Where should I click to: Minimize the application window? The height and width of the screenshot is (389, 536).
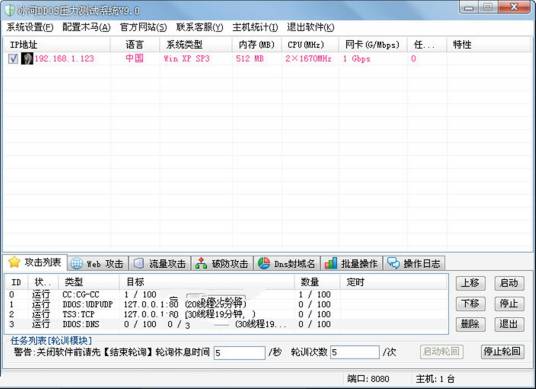(x=470, y=8)
